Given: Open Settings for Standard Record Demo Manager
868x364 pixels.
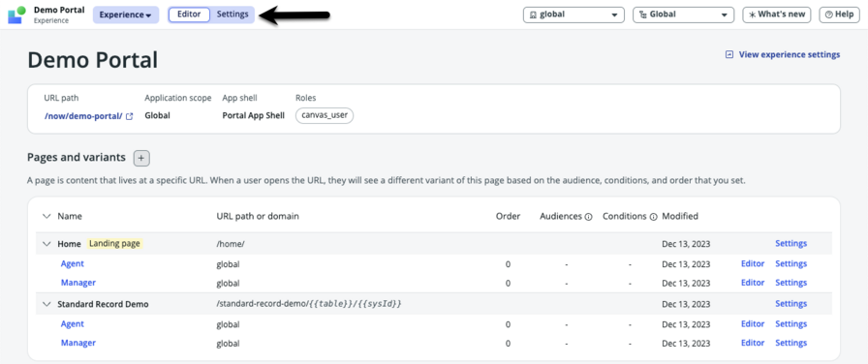Looking at the screenshot, I should pos(791,343).
